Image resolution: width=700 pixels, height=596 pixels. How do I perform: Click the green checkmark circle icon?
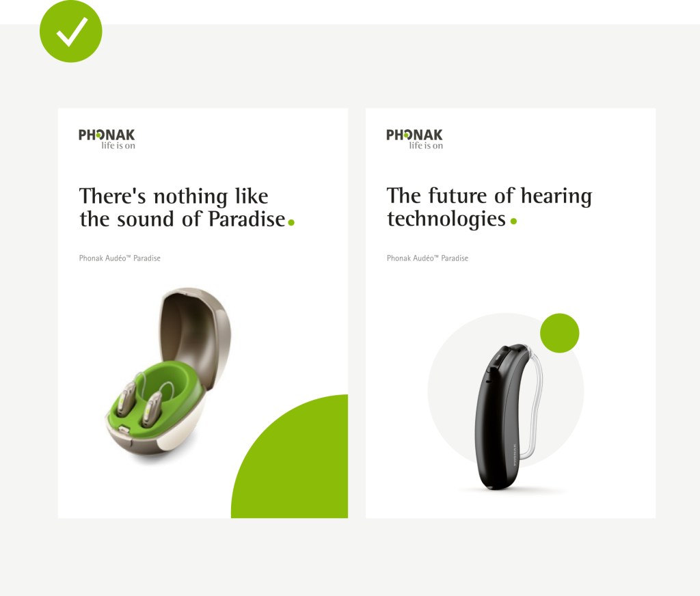pyautogui.click(x=71, y=31)
